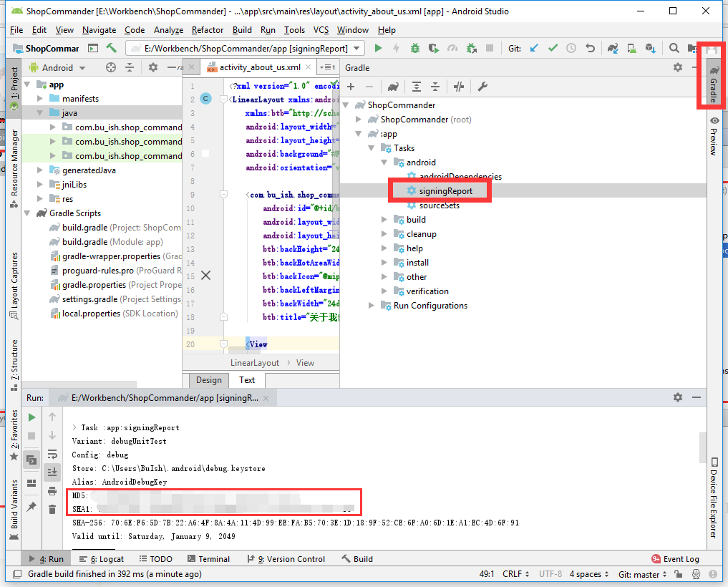Open Preview side panel tab
728x587 pixels.
point(714,135)
